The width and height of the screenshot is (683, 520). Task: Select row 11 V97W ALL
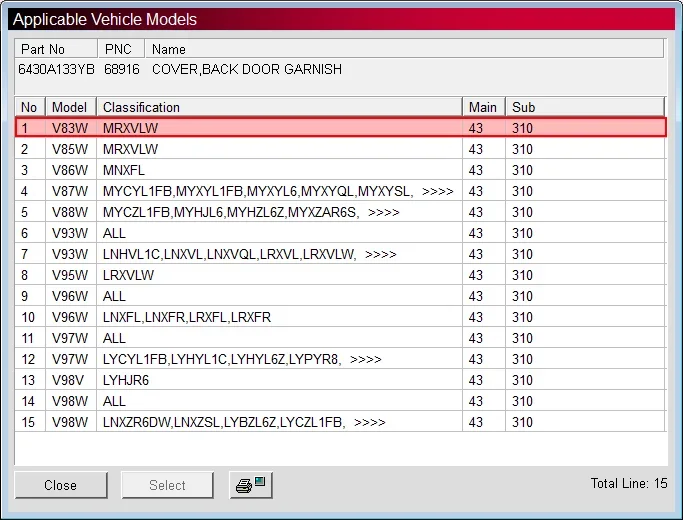[341, 338]
